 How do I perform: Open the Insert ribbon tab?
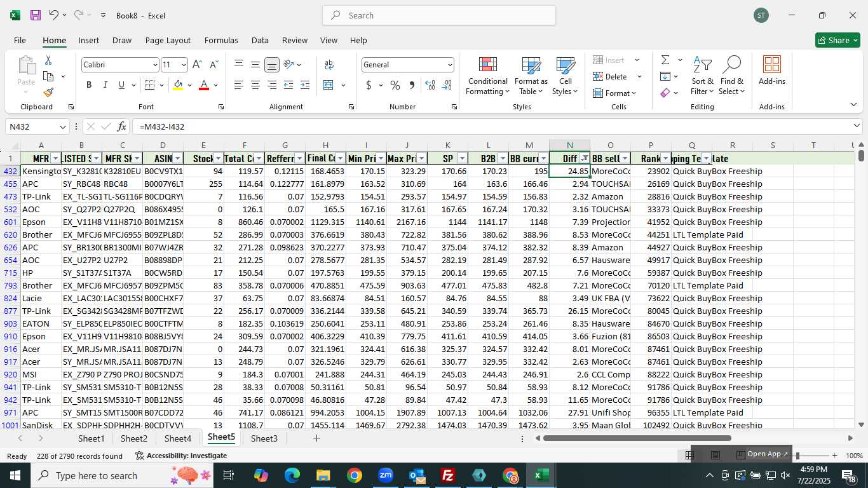(89, 40)
